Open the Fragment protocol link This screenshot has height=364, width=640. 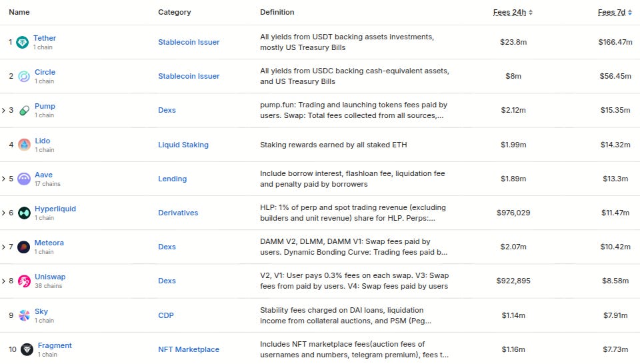pyautogui.click(x=55, y=345)
